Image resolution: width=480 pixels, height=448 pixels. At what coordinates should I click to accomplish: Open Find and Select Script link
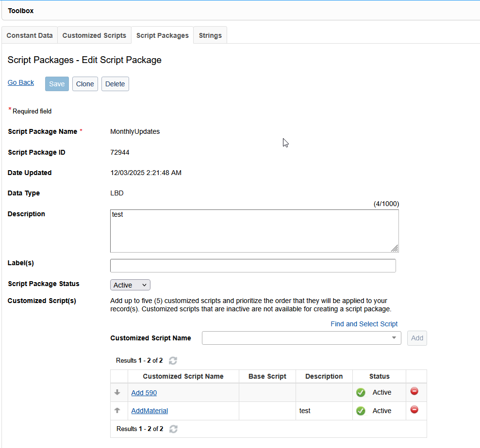(x=364, y=324)
